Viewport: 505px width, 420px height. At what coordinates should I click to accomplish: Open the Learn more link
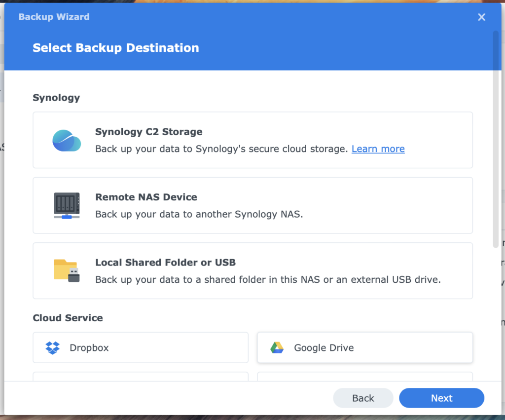coord(378,149)
